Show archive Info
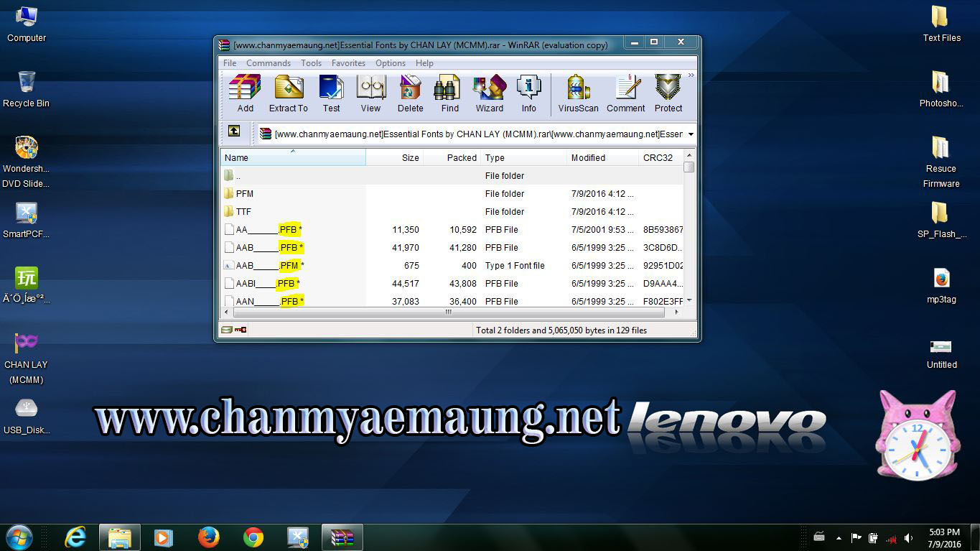 (528, 93)
